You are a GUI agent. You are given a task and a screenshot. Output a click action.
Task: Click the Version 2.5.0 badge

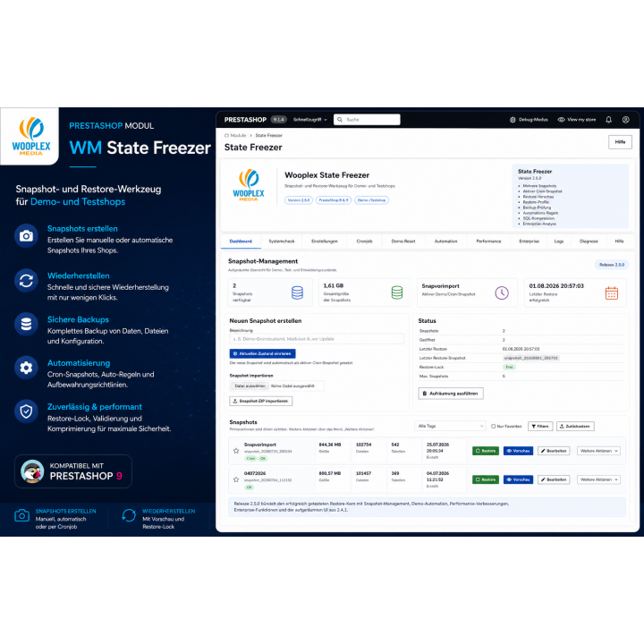[299, 200]
